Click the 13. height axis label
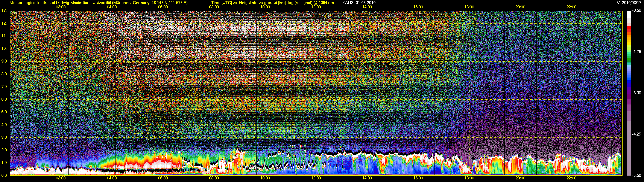The width and height of the screenshot is (644, 182). point(4,10)
